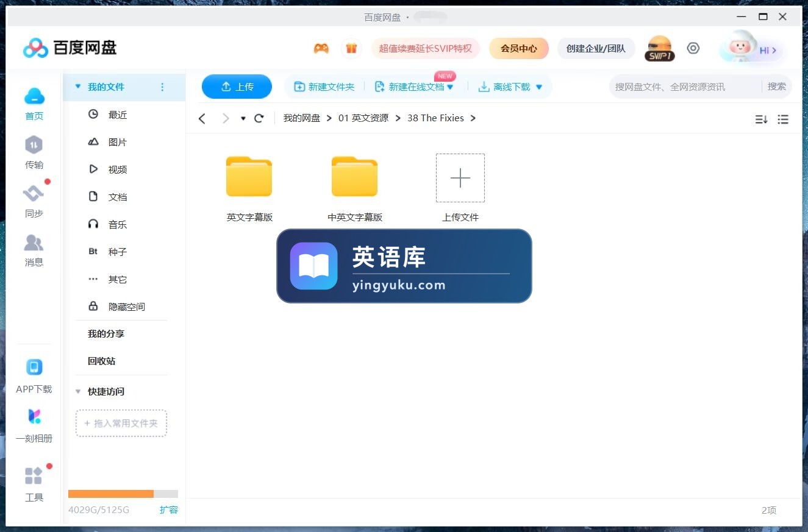Expand chevron after 我的网盘 breadcrumb
This screenshot has height=532, width=808.
329,118
